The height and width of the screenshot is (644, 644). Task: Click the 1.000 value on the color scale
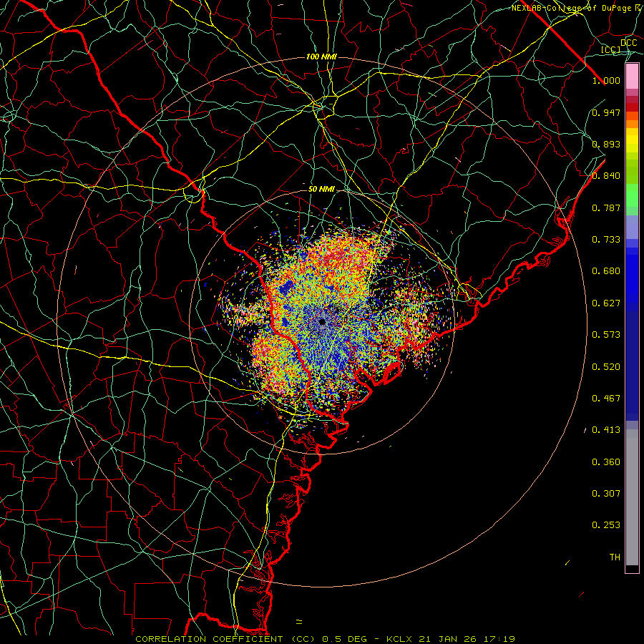tap(606, 80)
